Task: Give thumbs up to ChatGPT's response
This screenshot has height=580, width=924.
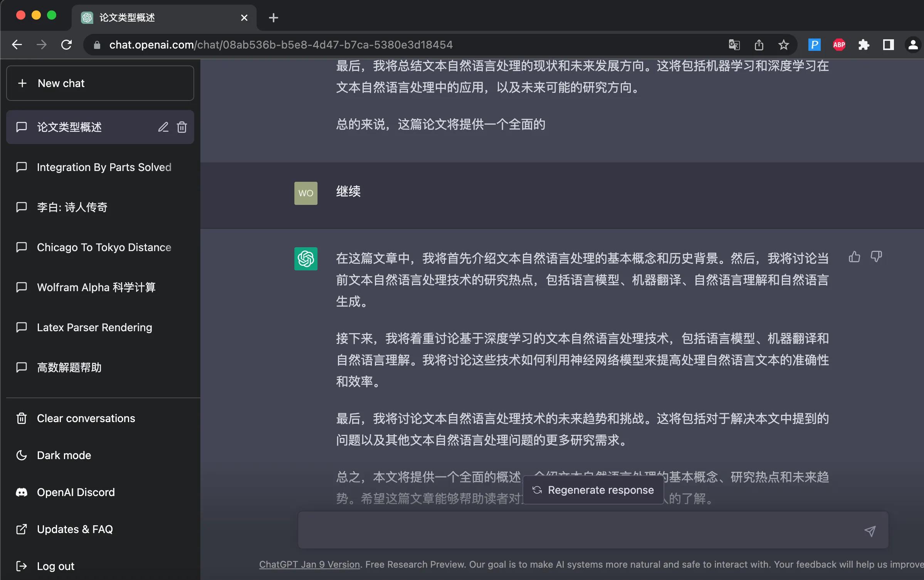Action: 854,256
